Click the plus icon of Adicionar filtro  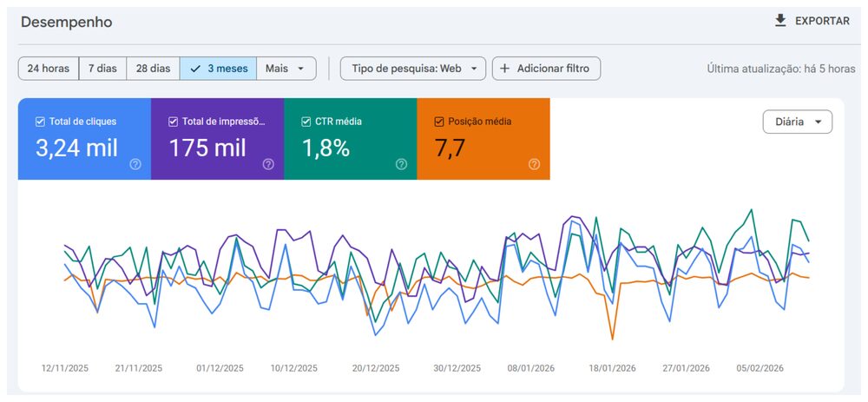504,69
